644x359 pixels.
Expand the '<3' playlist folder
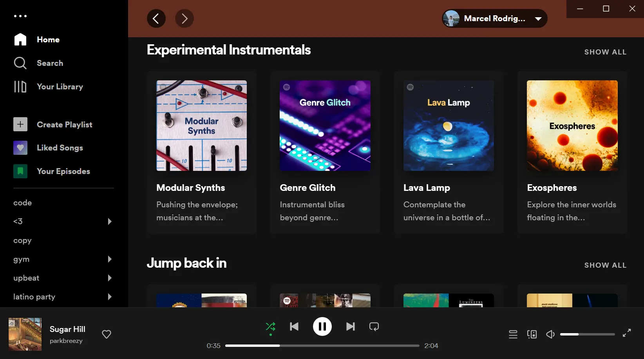(x=110, y=221)
